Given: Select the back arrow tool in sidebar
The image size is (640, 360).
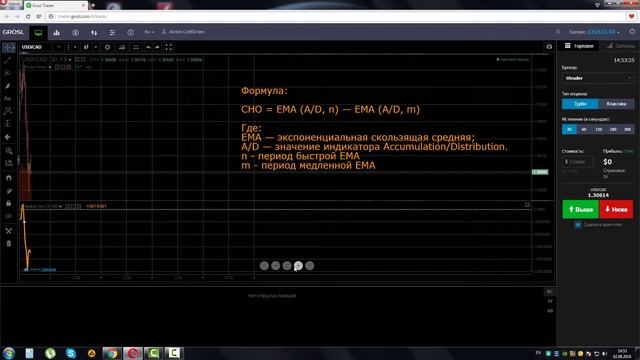Looking at the screenshot, I should pyautogui.click(x=8, y=137).
